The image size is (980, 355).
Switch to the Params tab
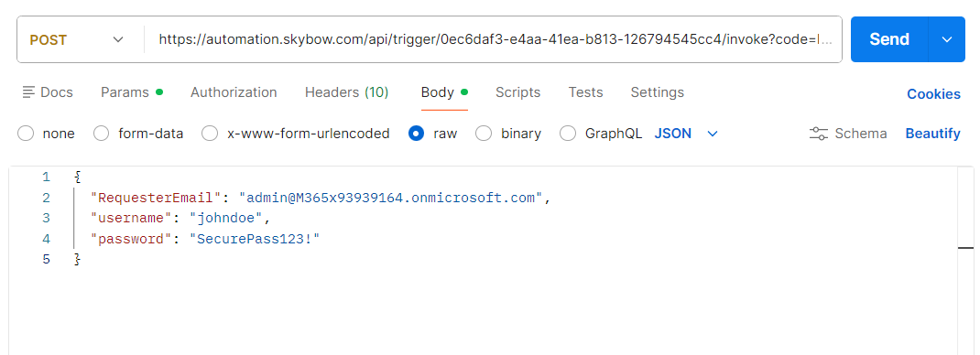(x=132, y=92)
